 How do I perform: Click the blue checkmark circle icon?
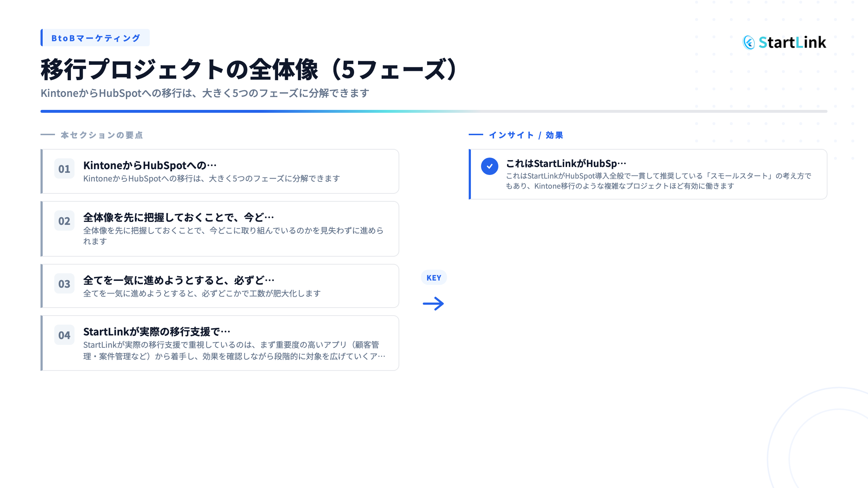[x=489, y=166]
